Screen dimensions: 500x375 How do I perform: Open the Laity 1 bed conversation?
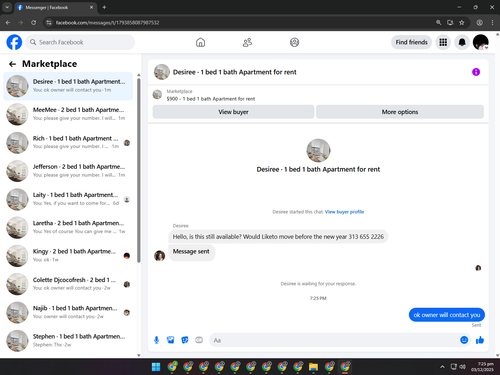point(68,199)
